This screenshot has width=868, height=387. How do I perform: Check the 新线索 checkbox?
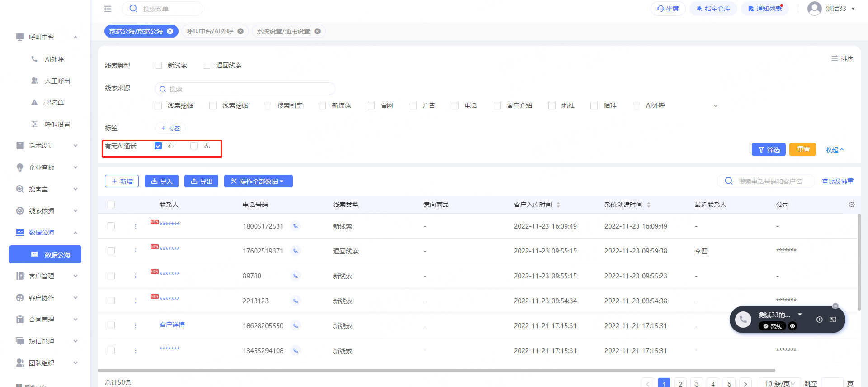158,65
